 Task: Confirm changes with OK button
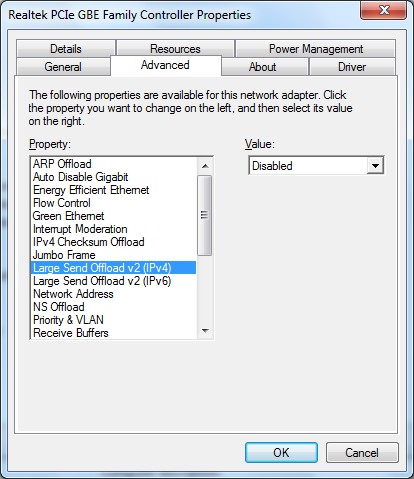pyautogui.click(x=281, y=452)
